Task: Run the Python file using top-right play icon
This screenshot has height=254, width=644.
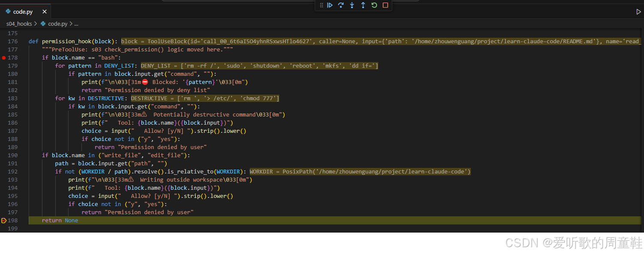Action: tap(638, 12)
